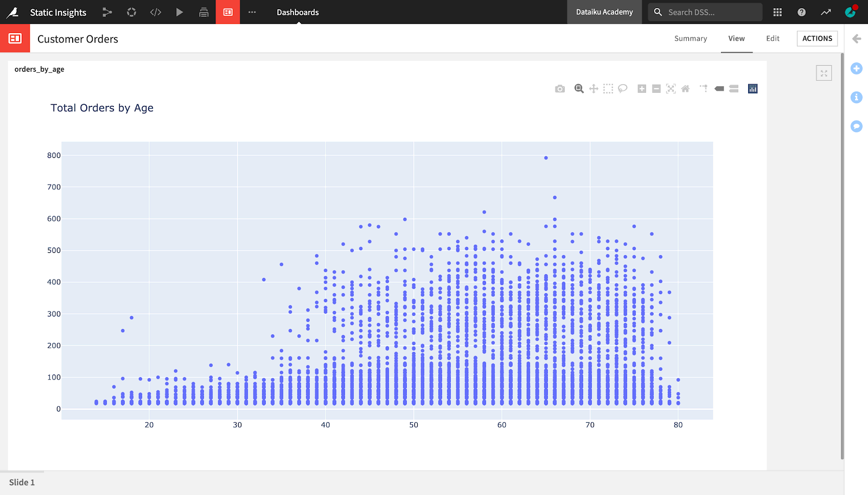The height and width of the screenshot is (495, 868).
Task: Click the Plotly logo in the chart toolbar
Action: 753,88
